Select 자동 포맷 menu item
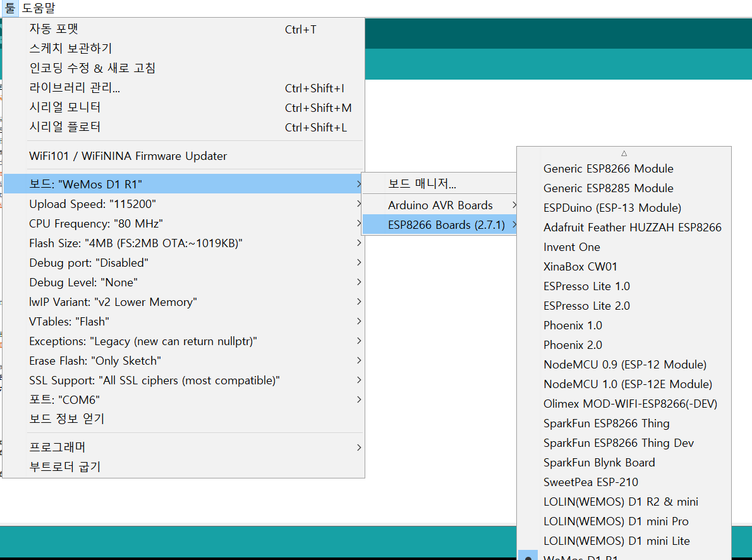 [184, 29]
